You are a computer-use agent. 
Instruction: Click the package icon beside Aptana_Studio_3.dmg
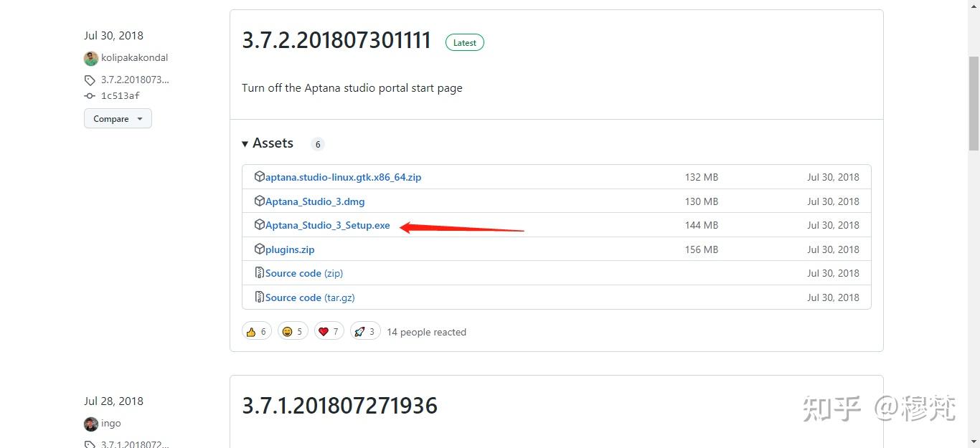[259, 201]
